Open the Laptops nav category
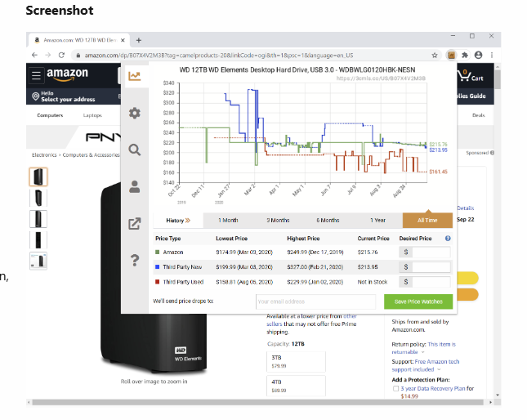This screenshot has width=527, height=420. [x=92, y=115]
